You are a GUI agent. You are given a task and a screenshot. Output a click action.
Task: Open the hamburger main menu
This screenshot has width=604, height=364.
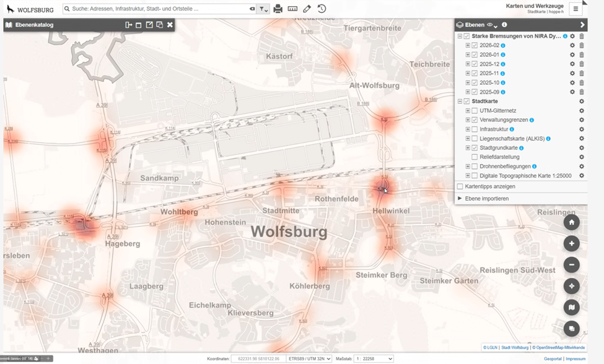click(x=576, y=9)
